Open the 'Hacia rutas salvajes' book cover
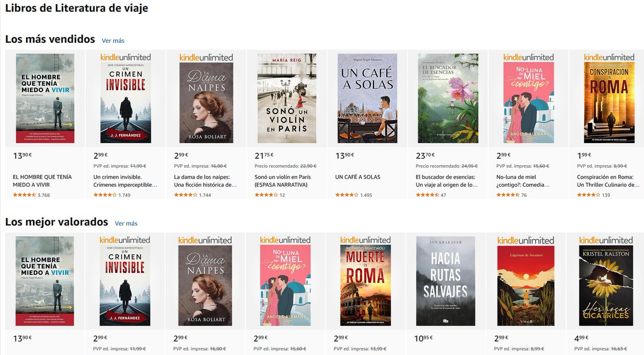Image resolution: width=644 pixels, height=355 pixels. tap(445, 281)
